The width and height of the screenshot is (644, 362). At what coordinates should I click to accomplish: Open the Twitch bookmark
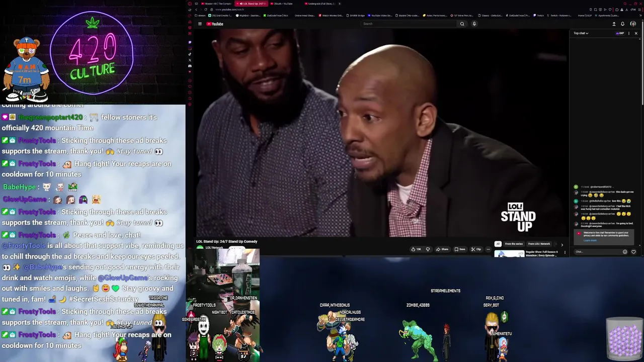coord(538,16)
